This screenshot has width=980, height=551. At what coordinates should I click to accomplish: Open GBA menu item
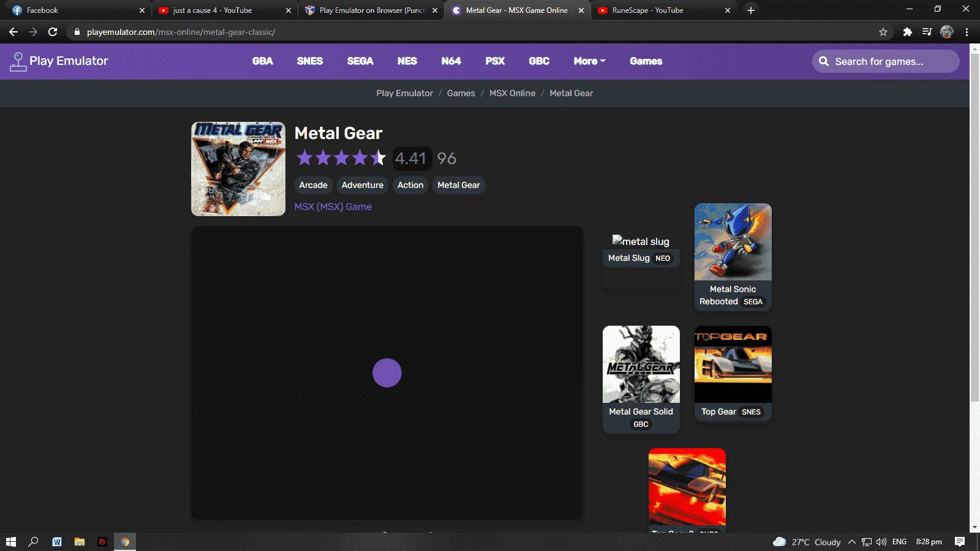pyautogui.click(x=263, y=61)
